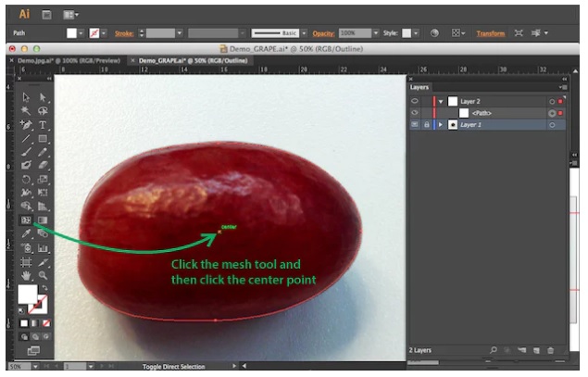
Task: Select the Eraser tool
Action: coord(43,165)
